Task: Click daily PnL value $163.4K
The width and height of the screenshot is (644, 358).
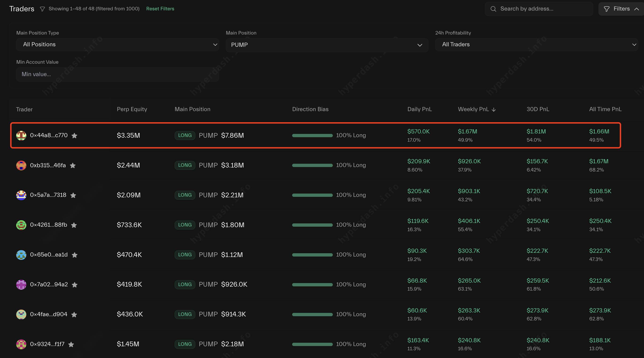Action: coord(418,340)
